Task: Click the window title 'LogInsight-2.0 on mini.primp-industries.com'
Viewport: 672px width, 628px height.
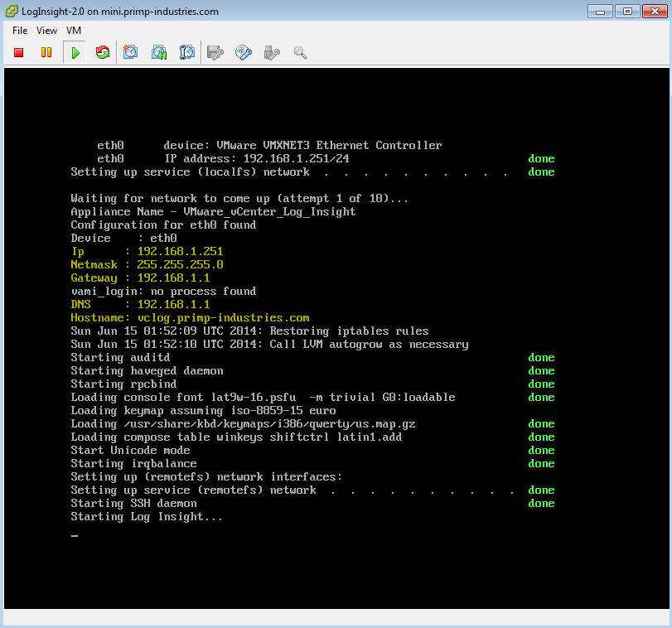Action: 120,12
